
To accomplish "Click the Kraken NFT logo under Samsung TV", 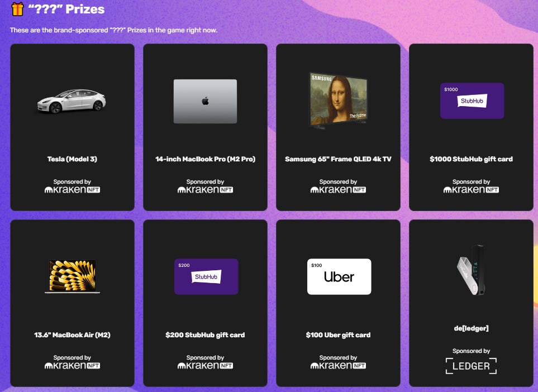I will pyautogui.click(x=339, y=190).
